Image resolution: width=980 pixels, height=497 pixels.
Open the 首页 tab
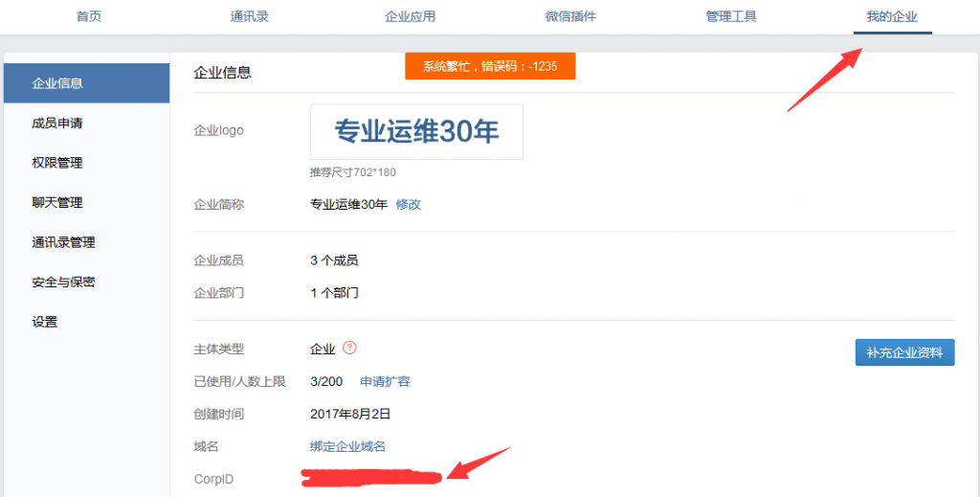[x=89, y=17]
